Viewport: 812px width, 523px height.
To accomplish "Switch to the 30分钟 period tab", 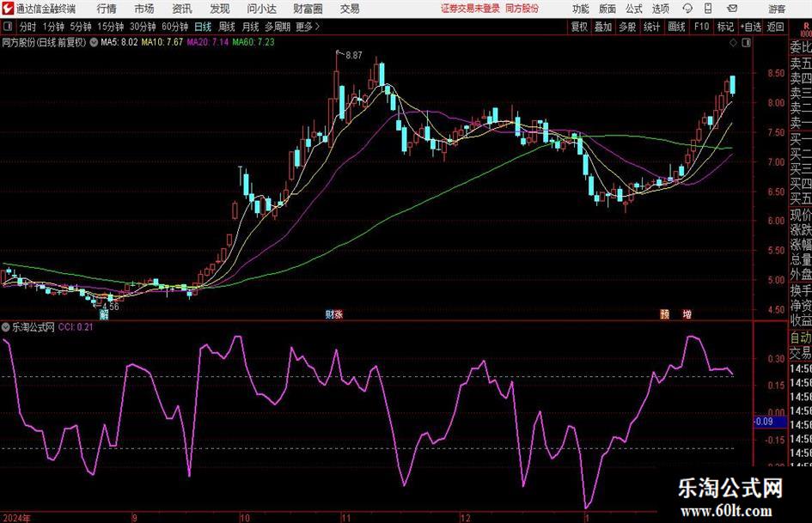I will (x=143, y=27).
